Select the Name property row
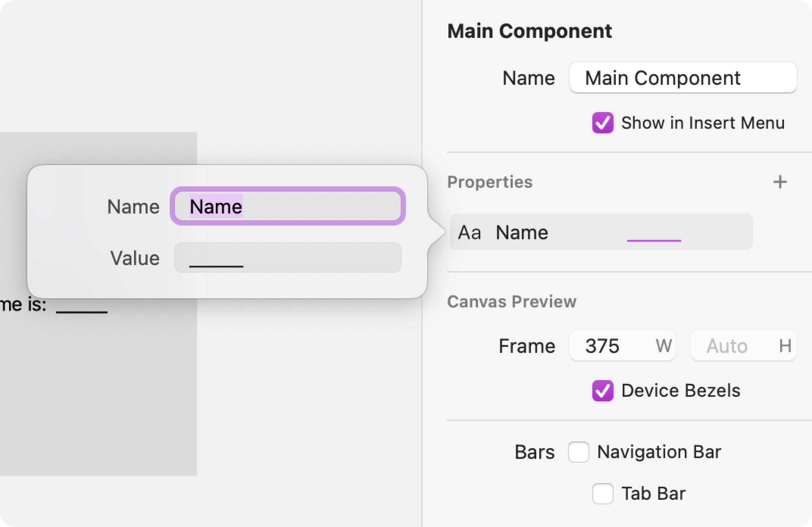Image resolution: width=812 pixels, height=527 pixels. 601,232
